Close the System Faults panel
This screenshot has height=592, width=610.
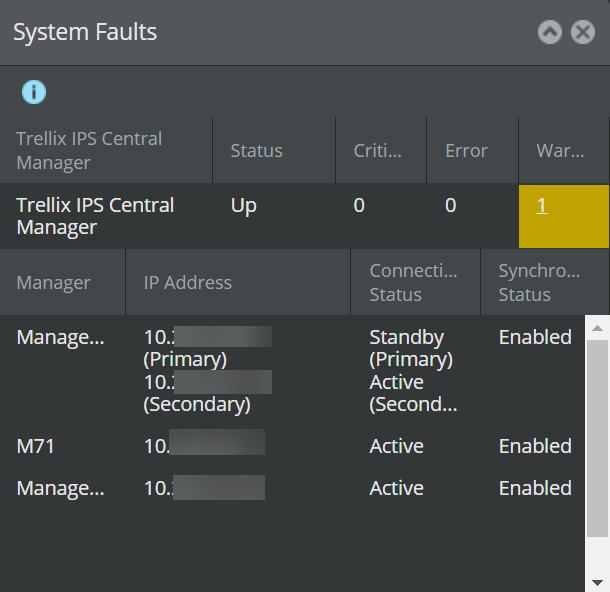tap(583, 32)
